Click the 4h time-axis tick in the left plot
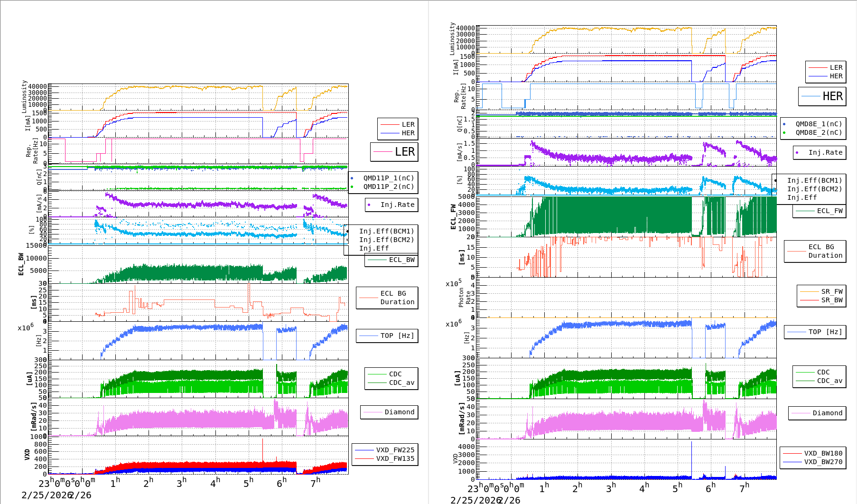The image size is (857, 504). coord(215,482)
